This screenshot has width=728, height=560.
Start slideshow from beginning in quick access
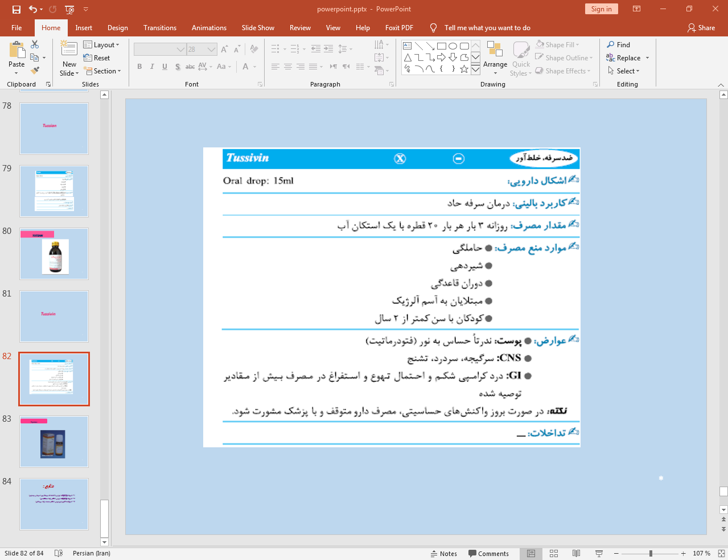pos(69,9)
